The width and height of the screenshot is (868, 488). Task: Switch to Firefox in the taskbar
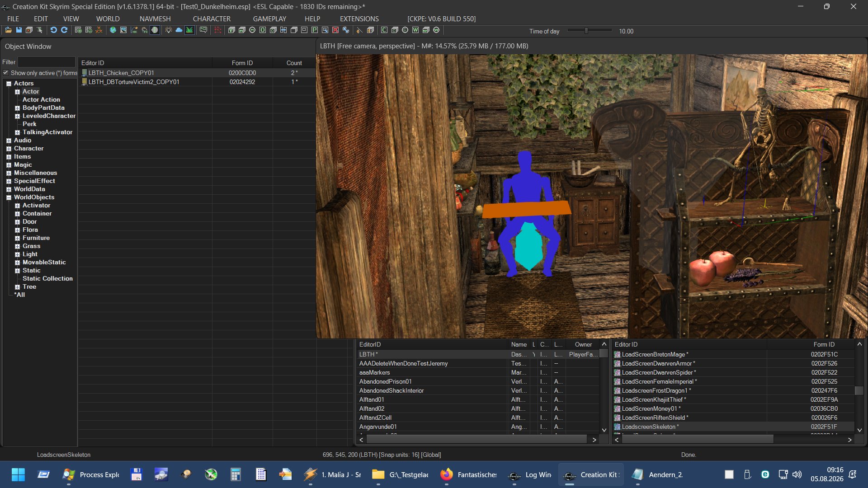coord(468,474)
